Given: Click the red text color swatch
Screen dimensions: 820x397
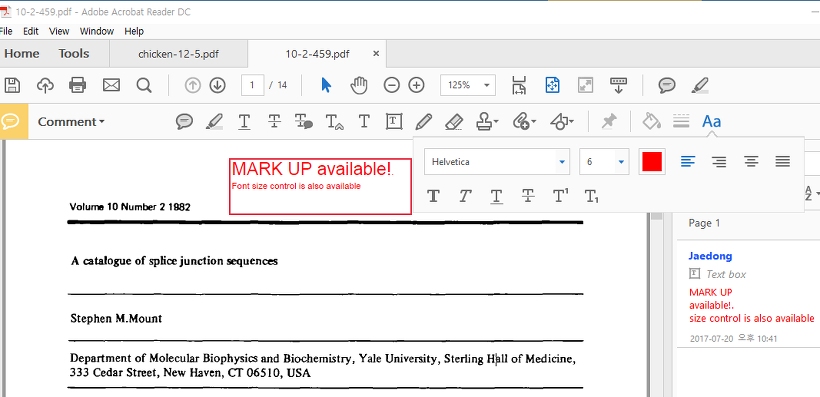Looking at the screenshot, I should [652, 162].
